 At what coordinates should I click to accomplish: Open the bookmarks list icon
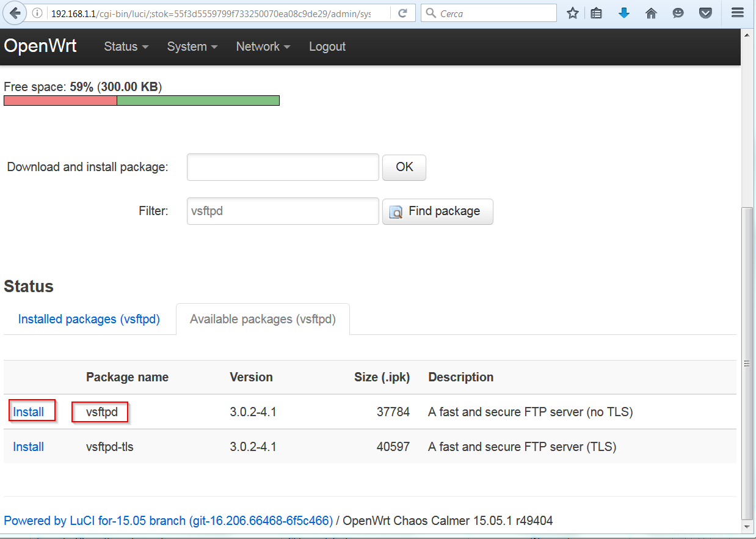(597, 13)
